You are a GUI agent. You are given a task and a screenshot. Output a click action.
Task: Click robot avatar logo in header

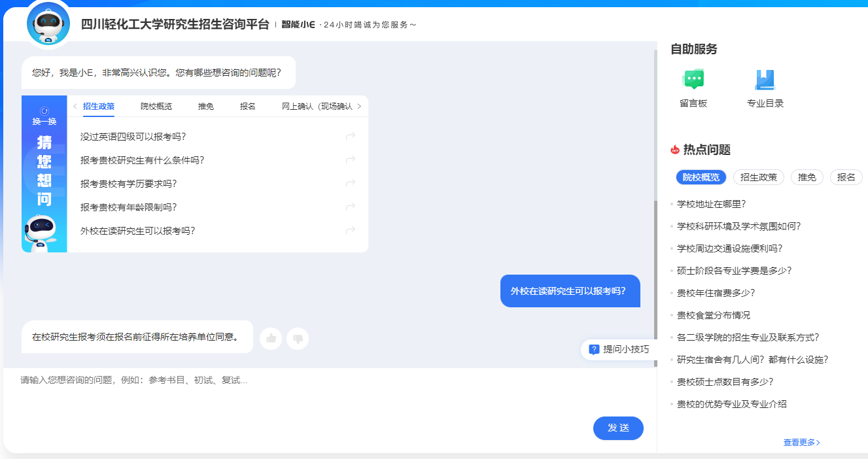(x=48, y=24)
